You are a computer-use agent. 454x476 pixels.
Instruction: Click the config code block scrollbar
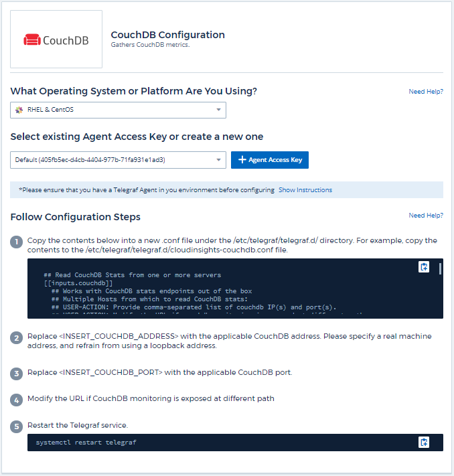(x=440, y=269)
